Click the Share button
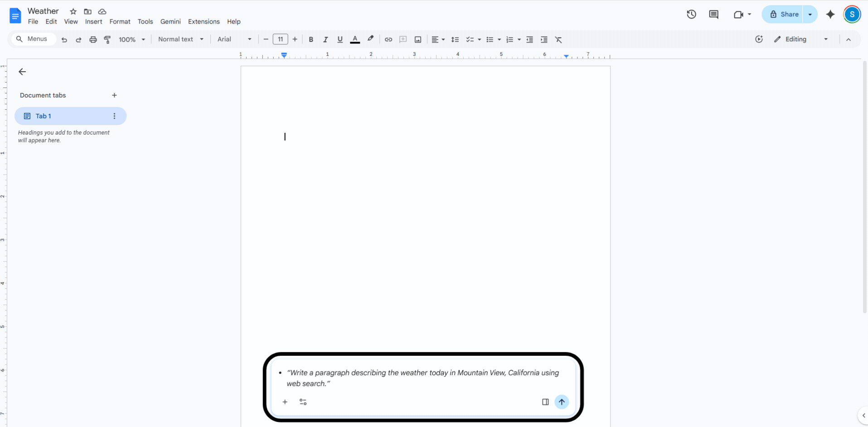The width and height of the screenshot is (868, 427). coord(784,15)
